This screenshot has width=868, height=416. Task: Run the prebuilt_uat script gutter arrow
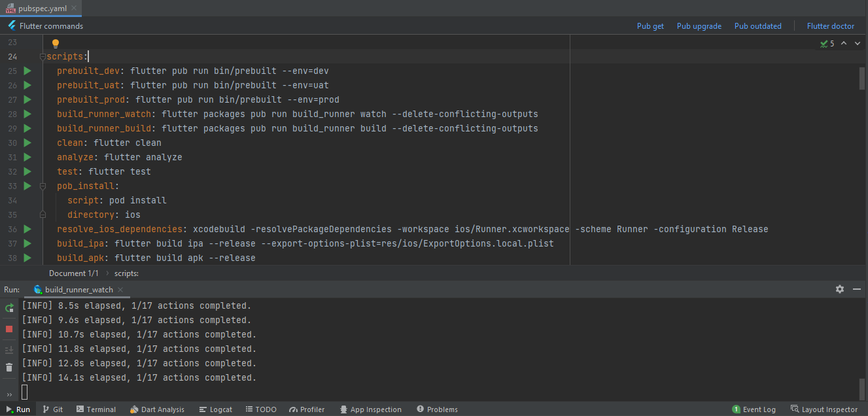click(27, 85)
